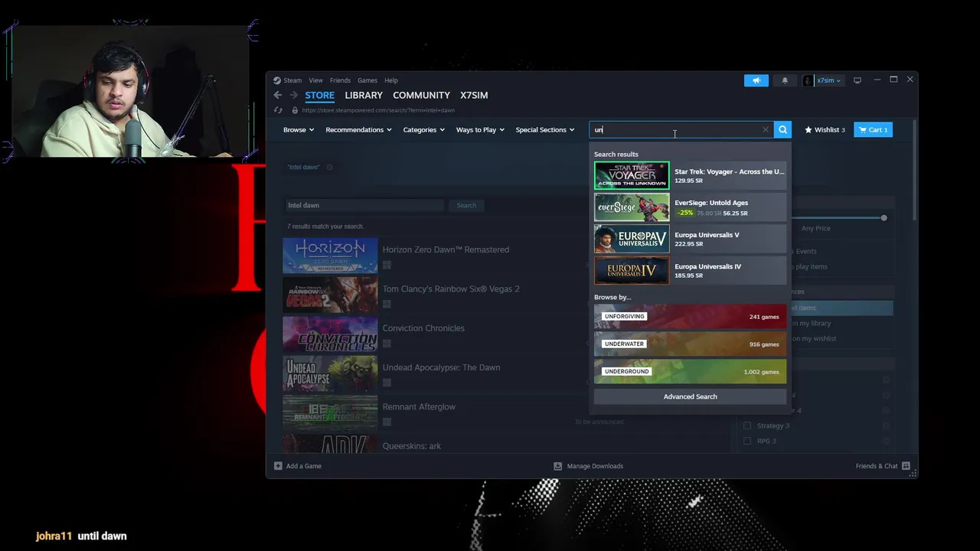Open the notifications bell
Screen dimensions: 980x551
(785, 80)
